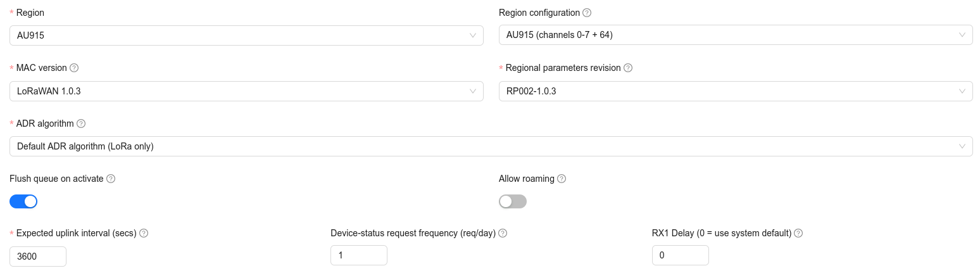Show ADR algorithm help tooltip icon
Screen dimensions: 980x273
coord(81,124)
